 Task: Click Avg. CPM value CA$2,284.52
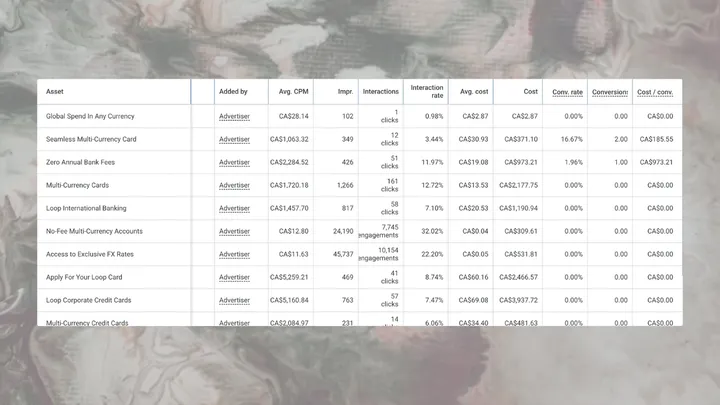[x=289, y=162]
